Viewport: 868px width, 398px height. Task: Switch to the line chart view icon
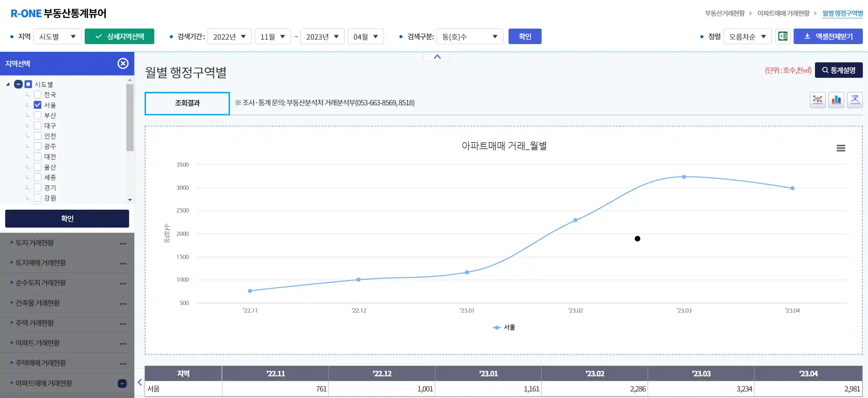[817, 100]
